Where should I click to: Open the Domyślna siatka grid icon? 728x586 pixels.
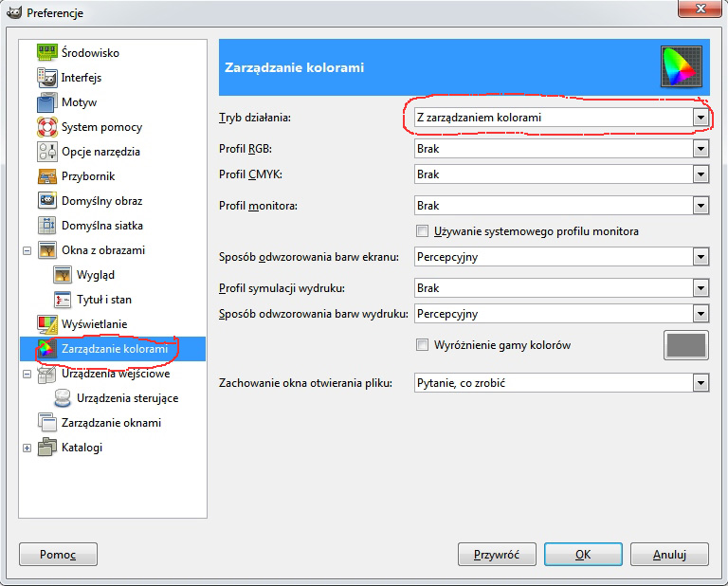(x=47, y=226)
